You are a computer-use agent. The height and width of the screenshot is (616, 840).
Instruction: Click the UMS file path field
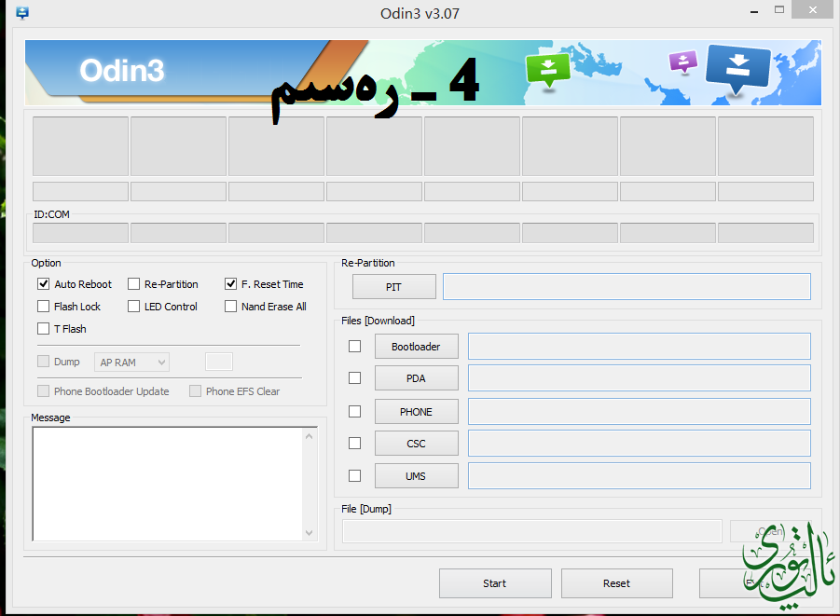point(640,475)
